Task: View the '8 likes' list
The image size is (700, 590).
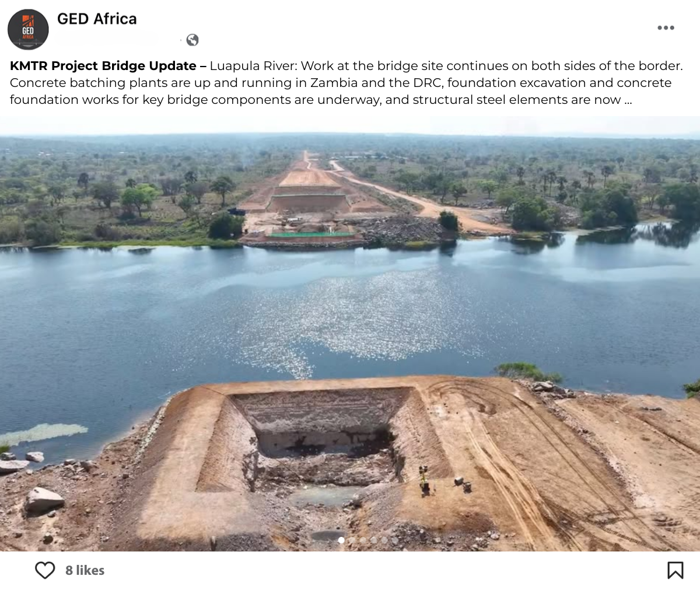Action: tap(85, 570)
